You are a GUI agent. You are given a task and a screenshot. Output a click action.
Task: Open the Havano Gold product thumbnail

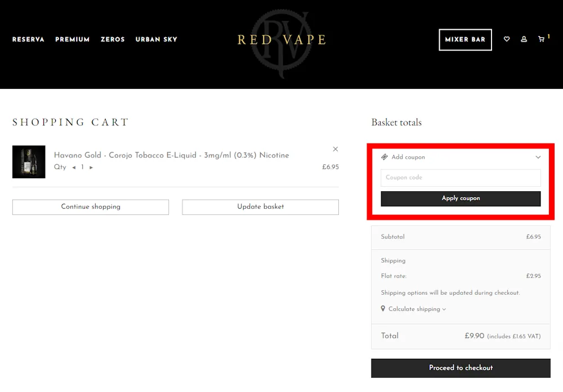(29, 162)
